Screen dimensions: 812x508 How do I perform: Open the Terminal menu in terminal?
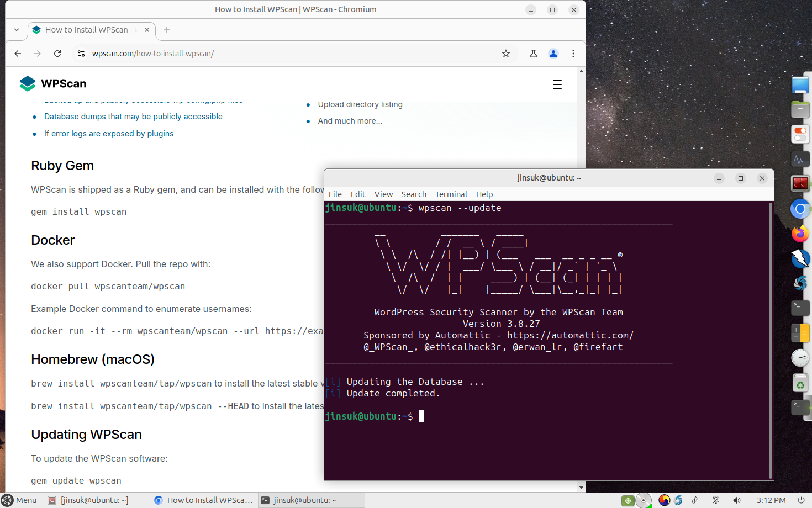click(451, 194)
